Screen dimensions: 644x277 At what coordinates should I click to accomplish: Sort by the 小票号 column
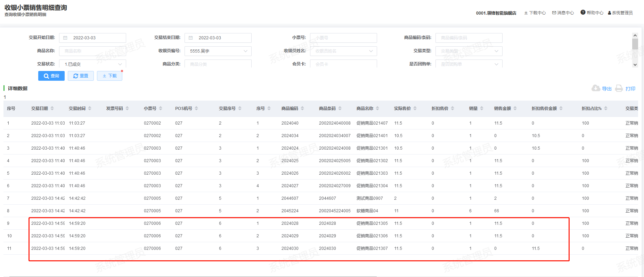(x=161, y=109)
